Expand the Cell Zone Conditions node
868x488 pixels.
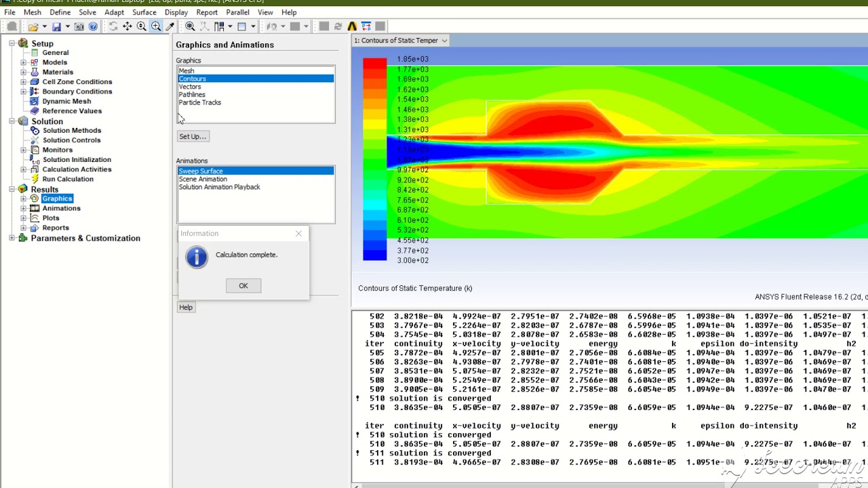24,82
